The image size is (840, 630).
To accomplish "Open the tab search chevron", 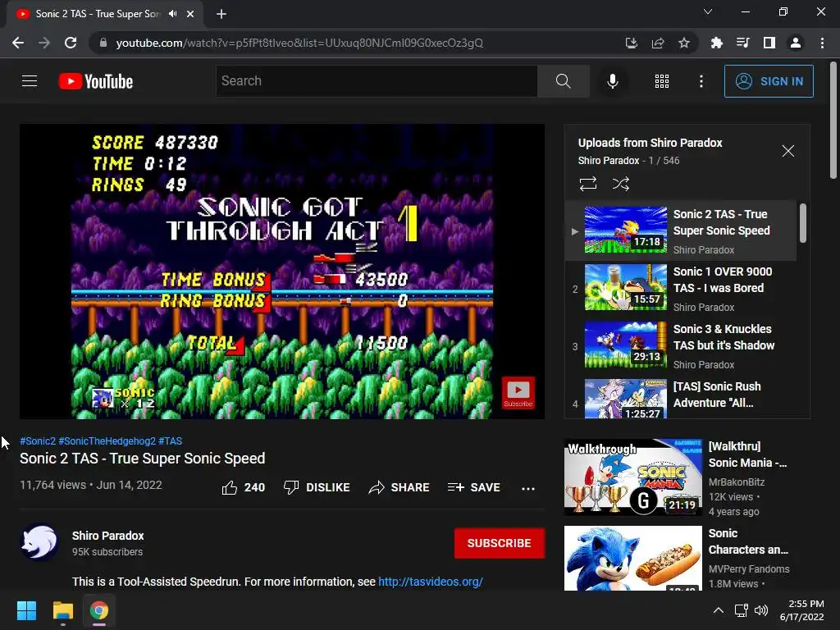I will click(708, 11).
